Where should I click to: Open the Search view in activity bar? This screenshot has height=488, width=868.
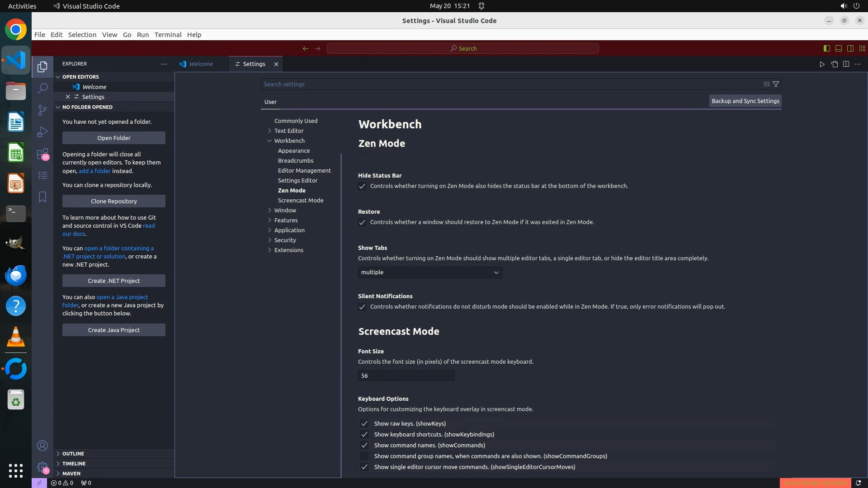coord(42,88)
